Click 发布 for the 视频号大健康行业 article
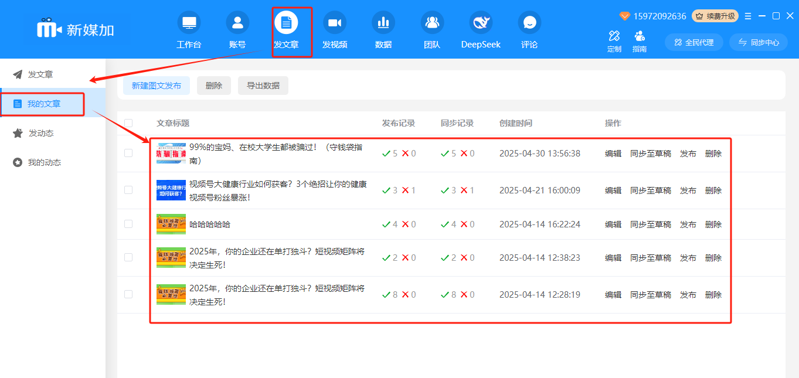The height and width of the screenshot is (378, 799). pos(688,191)
